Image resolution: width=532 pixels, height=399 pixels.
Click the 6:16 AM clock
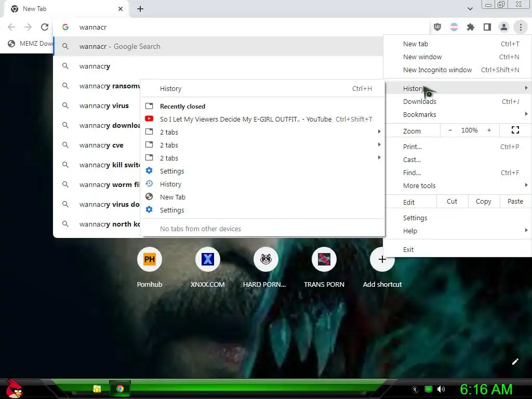tap(486, 389)
